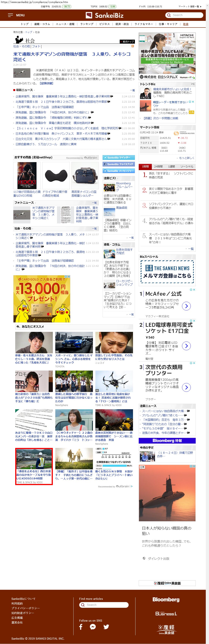Open the 北海道で震度6弱 story in 最新ニュース

(61, 102)
